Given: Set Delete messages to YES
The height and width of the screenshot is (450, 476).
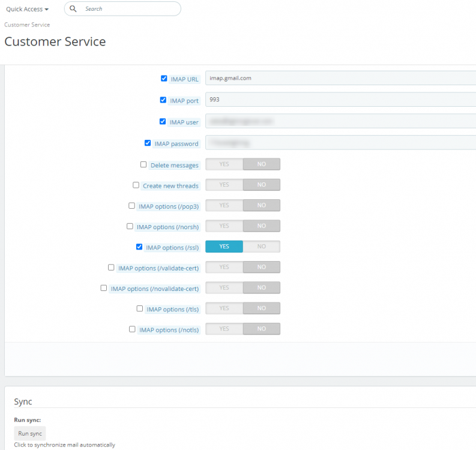Looking at the screenshot, I should pos(224,164).
